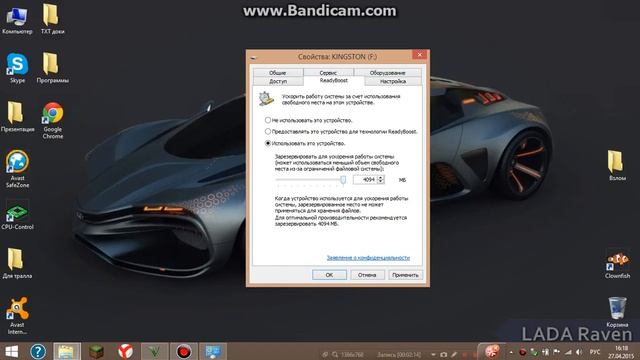Open the Презентации folder
This screenshot has width=640, height=360.
[17, 117]
